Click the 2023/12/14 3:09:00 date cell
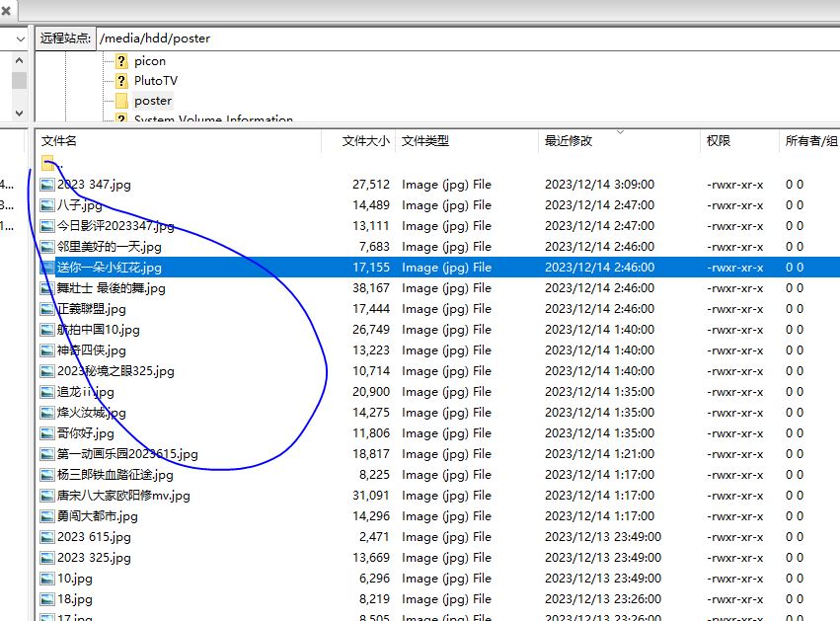This screenshot has width=840, height=621. pyautogui.click(x=599, y=185)
